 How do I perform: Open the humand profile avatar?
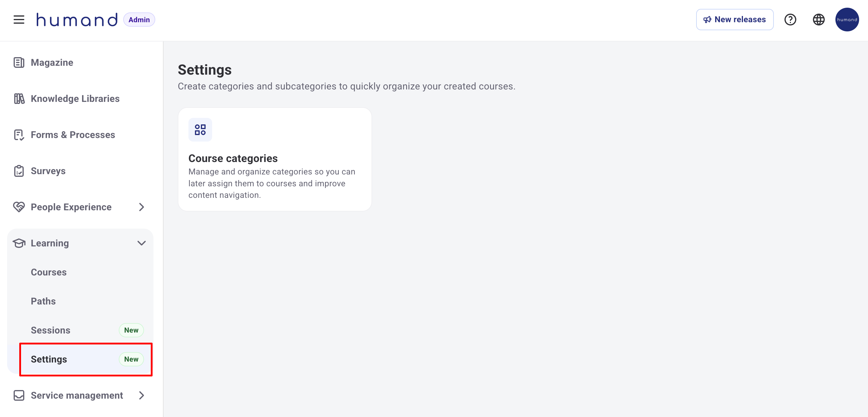[x=847, y=20]
